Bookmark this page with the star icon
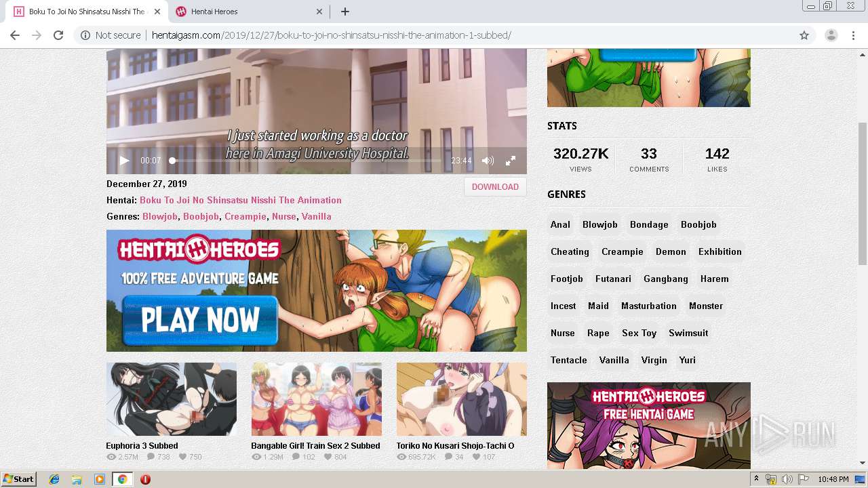 pos(804,35)
